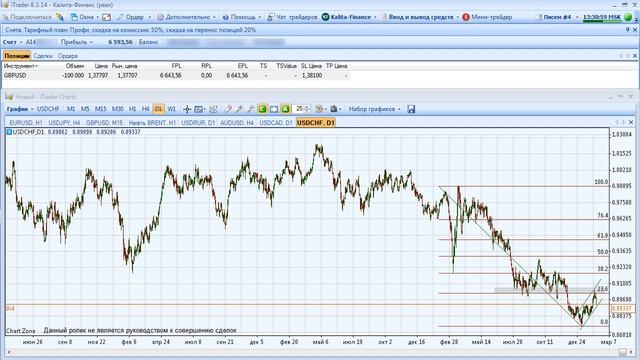Open the chart settings gear dropdown
Screen dimensions: 640x360
(x=320, y=109)
